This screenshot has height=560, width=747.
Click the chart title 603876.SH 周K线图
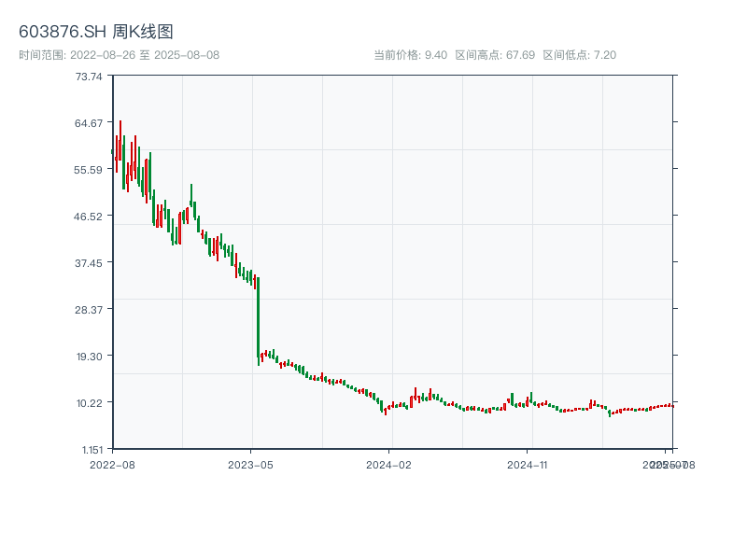pyautogui.click(x=96, y=32)
